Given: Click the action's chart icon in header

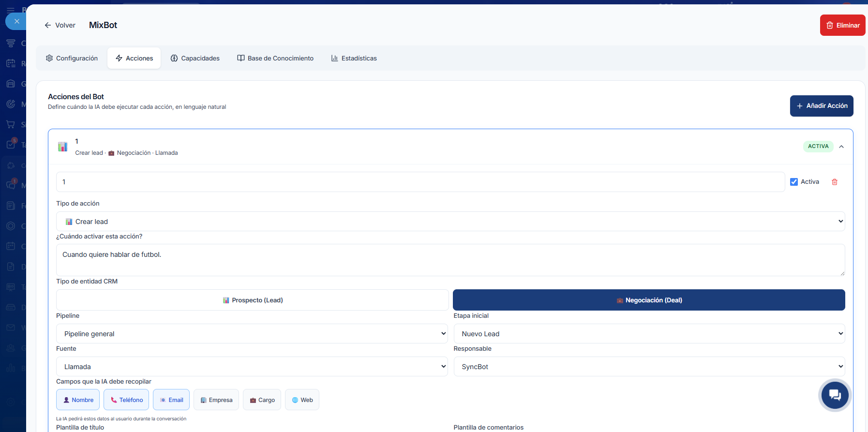Looking at the screenshot, I should (62, 147).
